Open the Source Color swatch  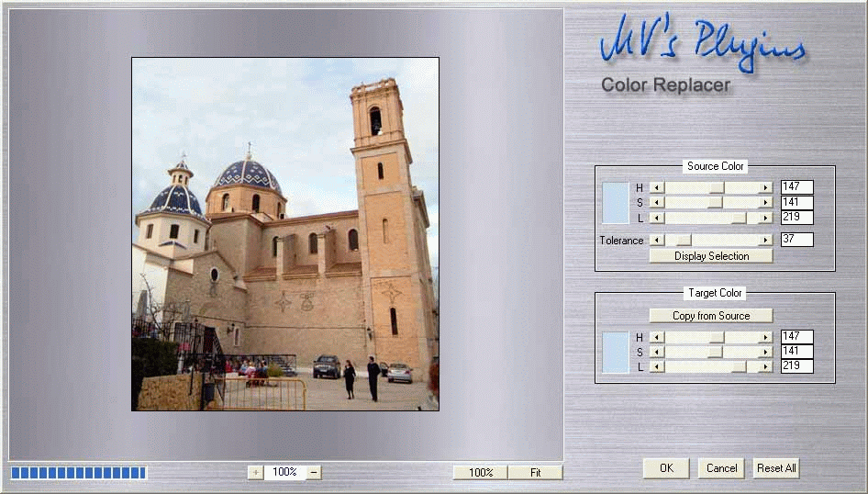pyautogui.click(x=616, y=203)
